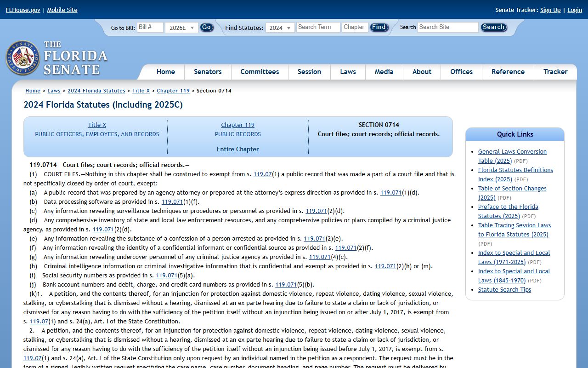Open the Laws navigation tab
Image resolution: width=588 pixels, height=368 pixels.
[348, 72]
